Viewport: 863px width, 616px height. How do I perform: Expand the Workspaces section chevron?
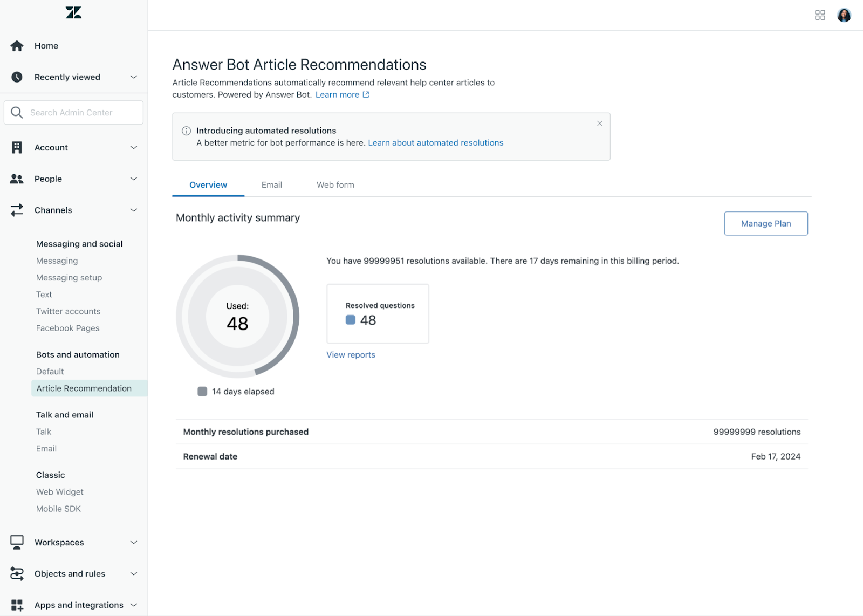(x=134, y=542)
